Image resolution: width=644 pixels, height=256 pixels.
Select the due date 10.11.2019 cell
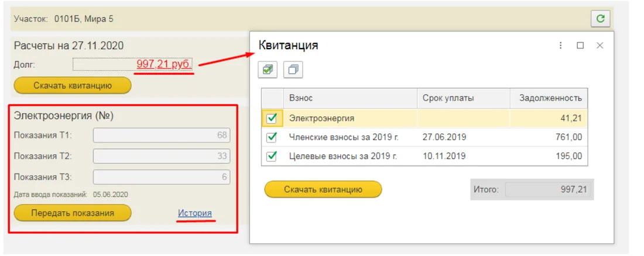pos(444,156)
